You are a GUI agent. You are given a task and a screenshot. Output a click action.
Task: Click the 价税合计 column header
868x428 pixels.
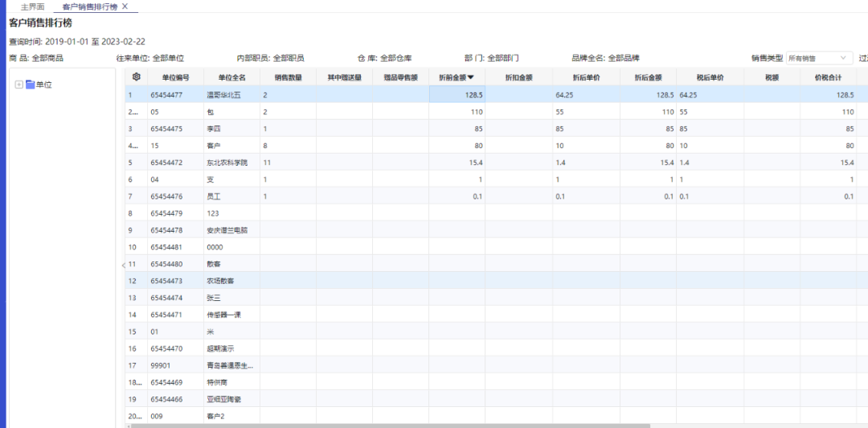pyautogui.click(x=828, y=77)
